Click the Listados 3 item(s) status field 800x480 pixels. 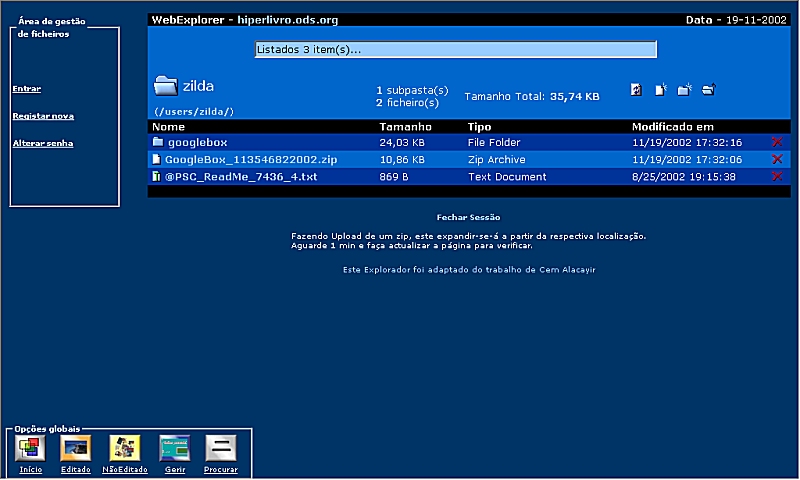point(456,49)
